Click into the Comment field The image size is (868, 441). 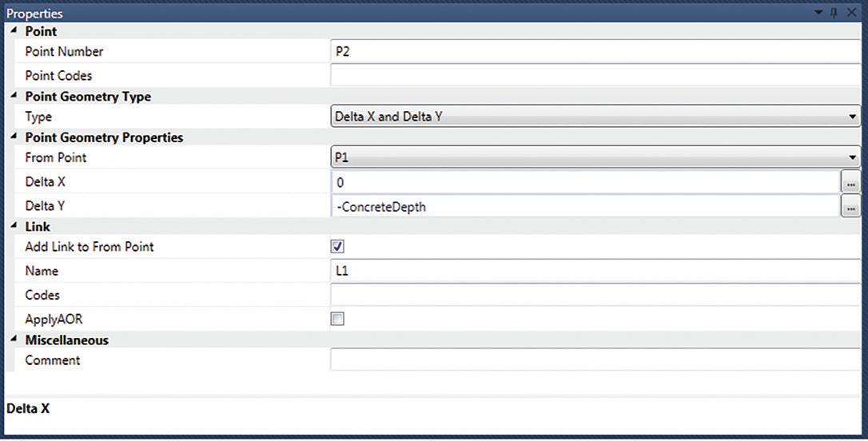595,360
